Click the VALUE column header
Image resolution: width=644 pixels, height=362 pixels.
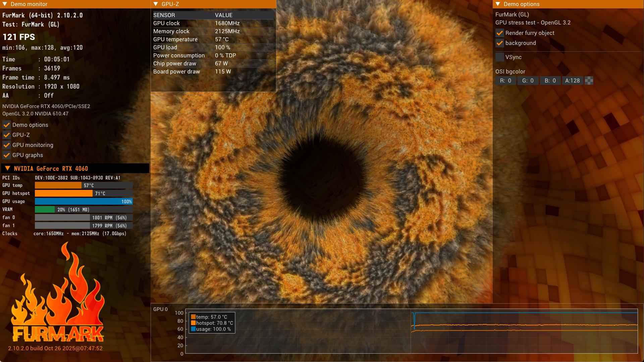click(x=244, y=15)
